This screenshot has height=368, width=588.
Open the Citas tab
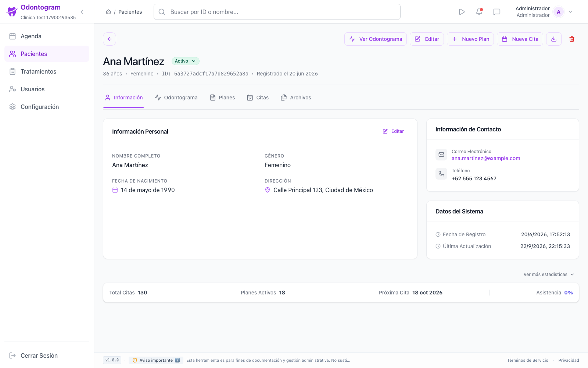(258, 98)
